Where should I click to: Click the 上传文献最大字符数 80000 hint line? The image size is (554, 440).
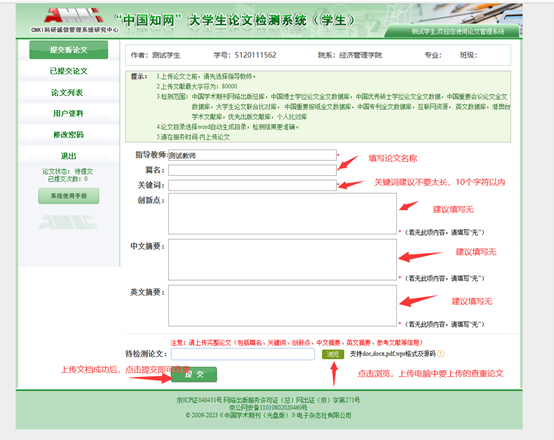point(197,86)
